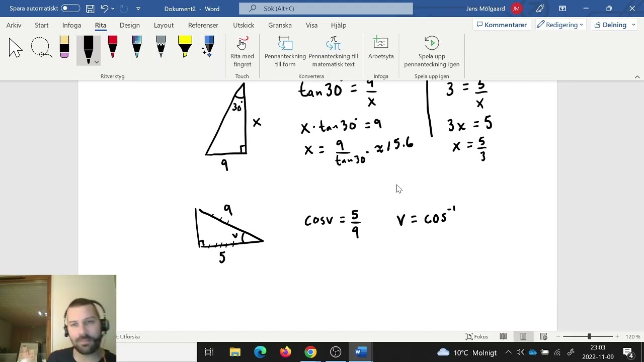
Task: Switch to Fokus view mode
Action: pyautogui.click(x=477, y=336)
